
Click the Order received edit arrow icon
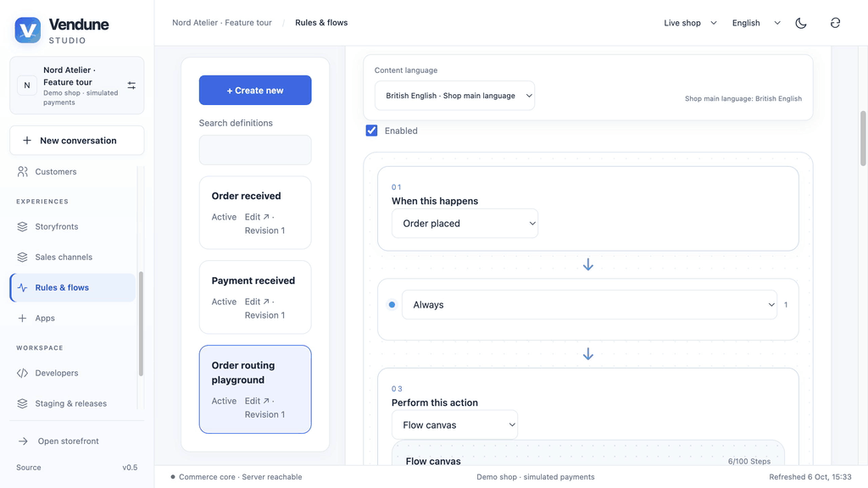266,217
